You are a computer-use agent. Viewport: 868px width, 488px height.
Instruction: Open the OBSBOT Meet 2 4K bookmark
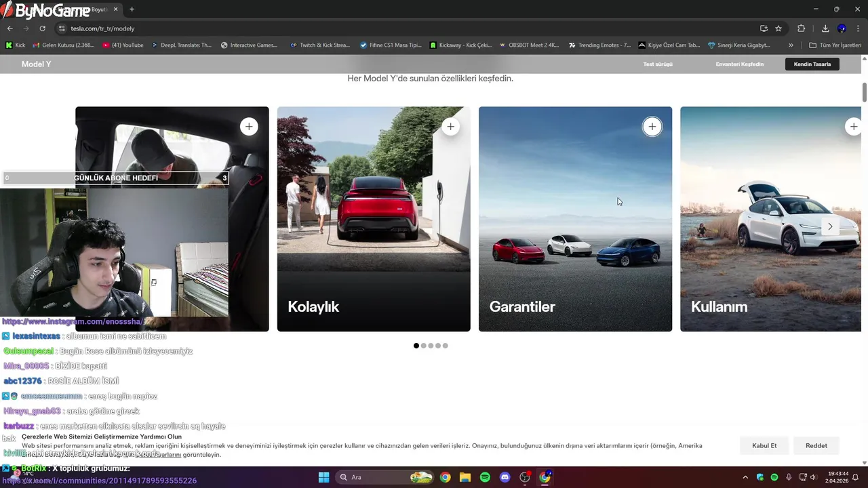530,45
